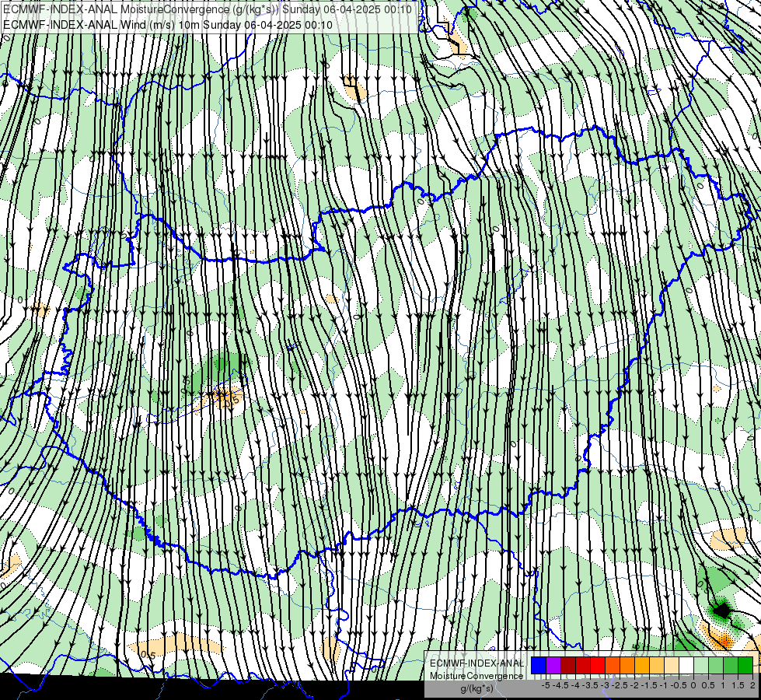
Task: Click the -3.5 tick label in the legend
Action: (x=590, y=685)
